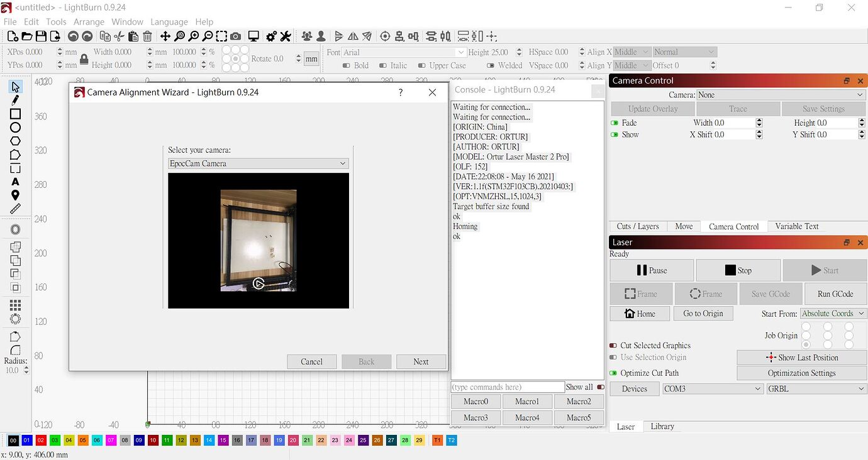The width and height of the screenshot is (868, 460).
Task: Open the Align Y Middle dropdown
Action: [x=632, y=65]
